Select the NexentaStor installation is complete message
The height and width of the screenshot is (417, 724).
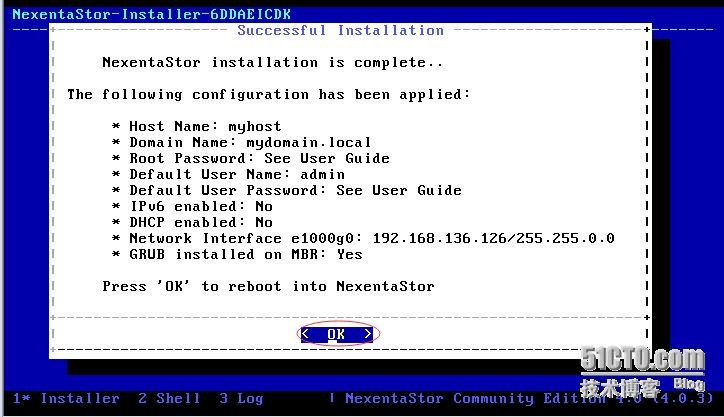click(x=272, y=62)
